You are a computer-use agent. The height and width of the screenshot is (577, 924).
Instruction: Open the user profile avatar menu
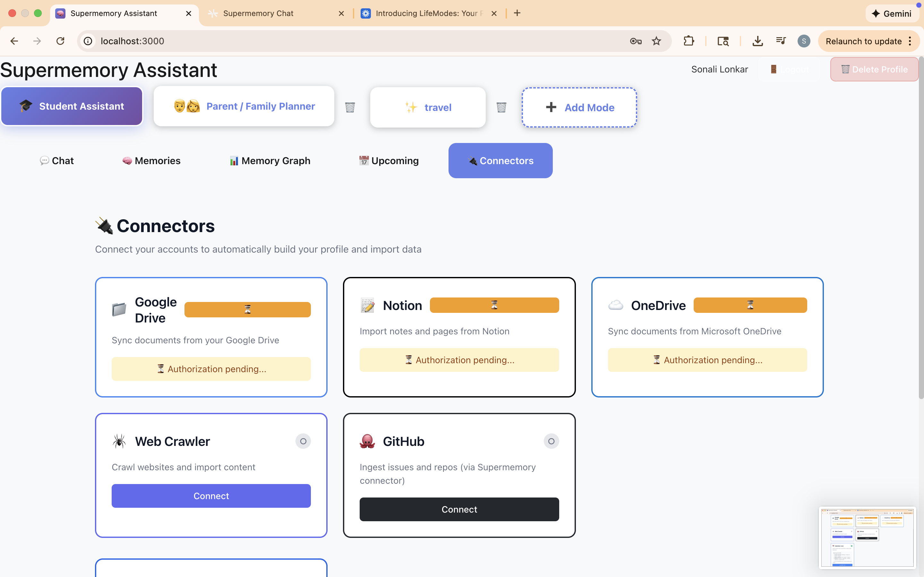pos(804,41)
